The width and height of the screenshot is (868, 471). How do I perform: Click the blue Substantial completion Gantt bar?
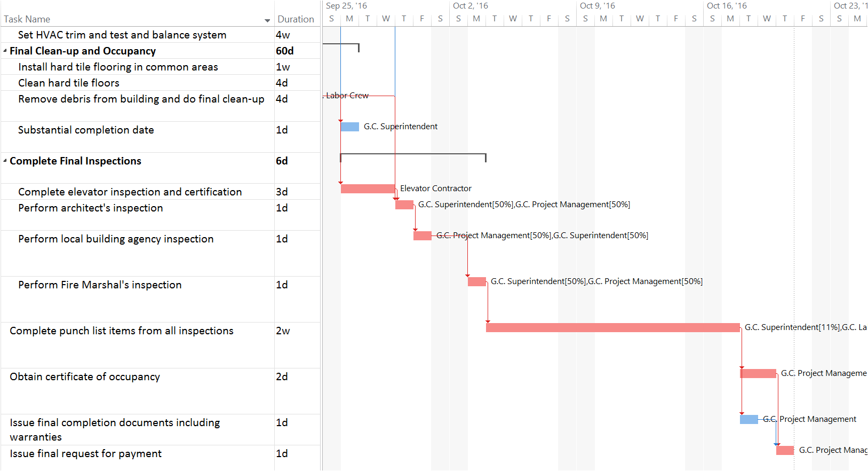pos(349,127)
